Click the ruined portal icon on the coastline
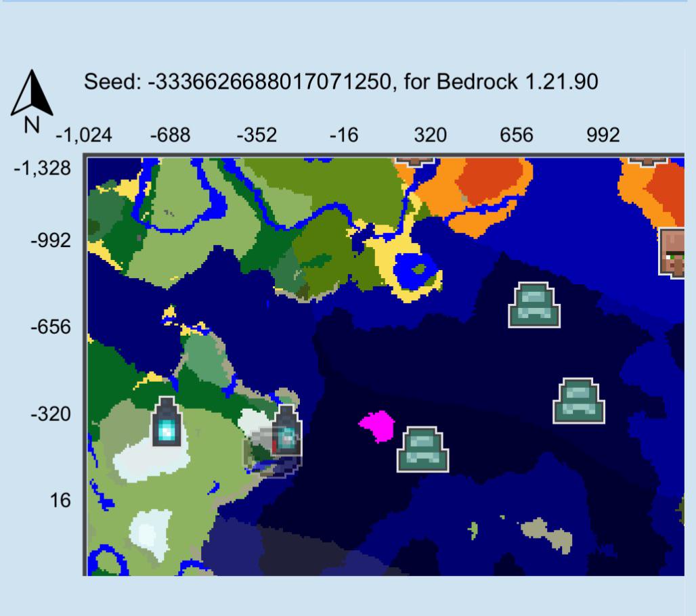 coord(287,431)
